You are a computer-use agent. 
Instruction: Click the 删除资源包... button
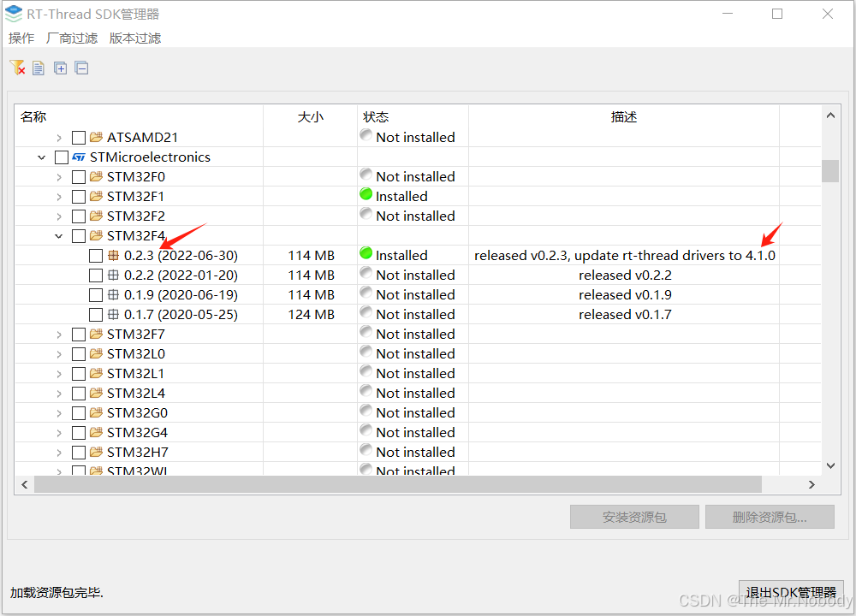pyautogui.click(x=770, y=517)
